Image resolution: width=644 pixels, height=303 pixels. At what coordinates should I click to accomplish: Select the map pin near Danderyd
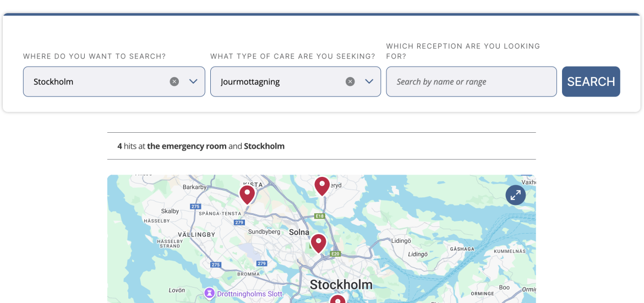pyautogui.click(x=322, y=186)
